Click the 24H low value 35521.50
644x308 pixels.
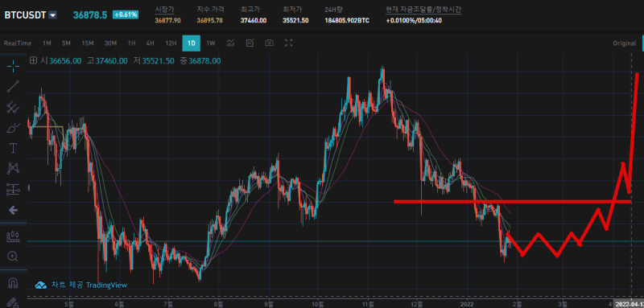click(x=295, y=20)
